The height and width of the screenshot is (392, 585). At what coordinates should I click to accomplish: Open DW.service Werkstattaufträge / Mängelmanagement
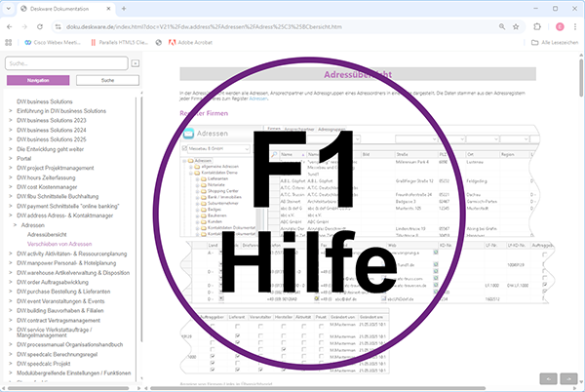[55, 333]
